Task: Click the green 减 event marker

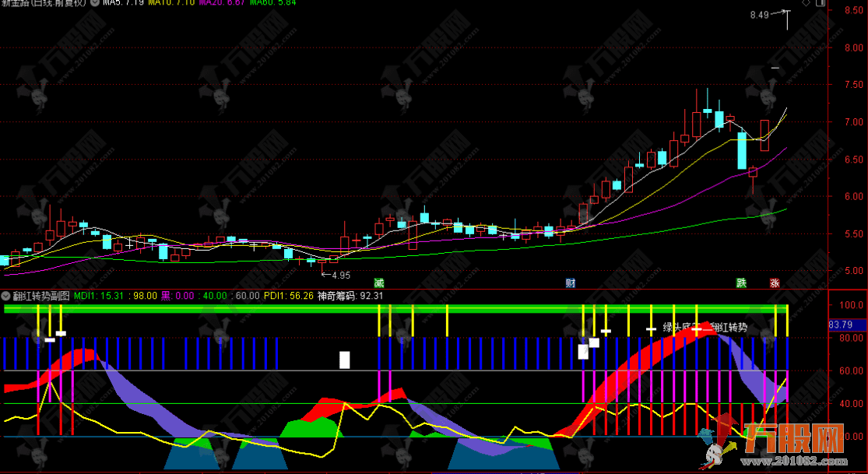Action: pos(379,283)
